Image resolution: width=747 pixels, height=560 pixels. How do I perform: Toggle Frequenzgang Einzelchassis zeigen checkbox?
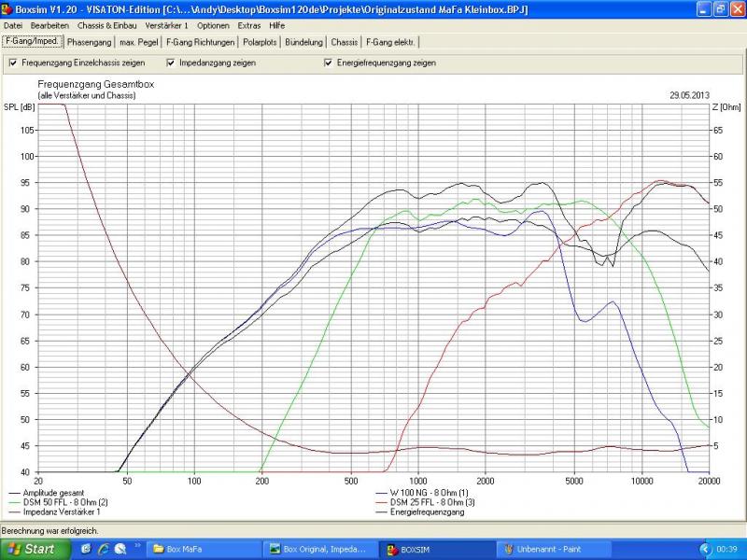[13, 63]
